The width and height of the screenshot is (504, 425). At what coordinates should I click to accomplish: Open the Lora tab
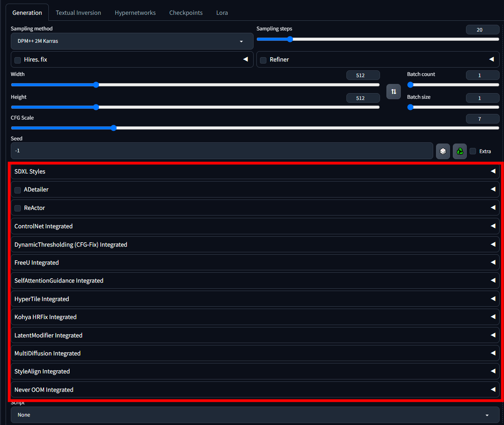(x=222, y=13)
